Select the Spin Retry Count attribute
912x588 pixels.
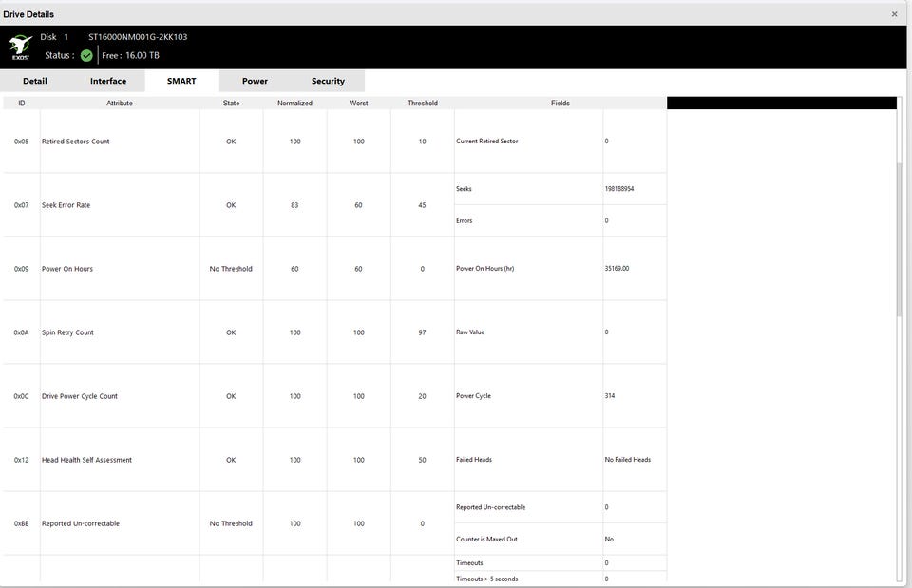[67, 332]
